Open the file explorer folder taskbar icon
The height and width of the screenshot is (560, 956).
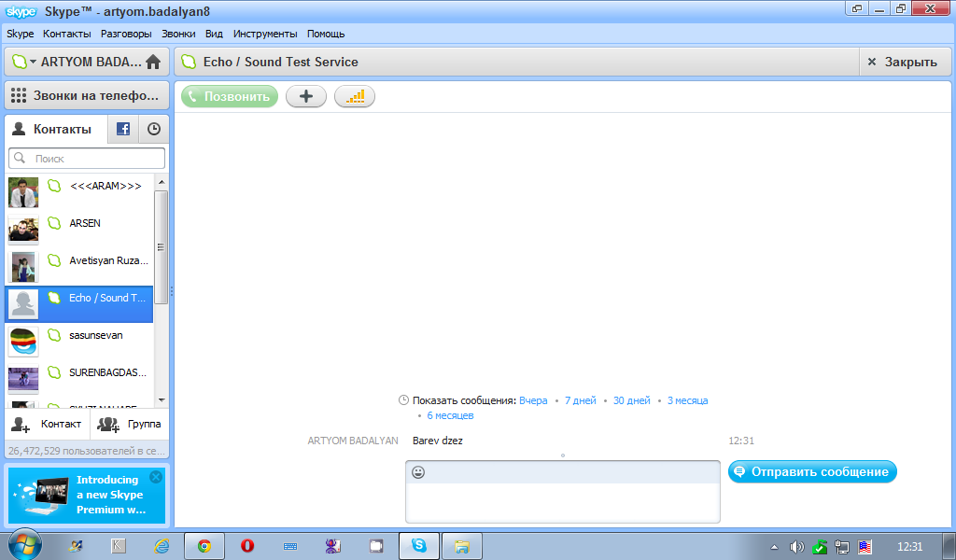click(461, 546)
